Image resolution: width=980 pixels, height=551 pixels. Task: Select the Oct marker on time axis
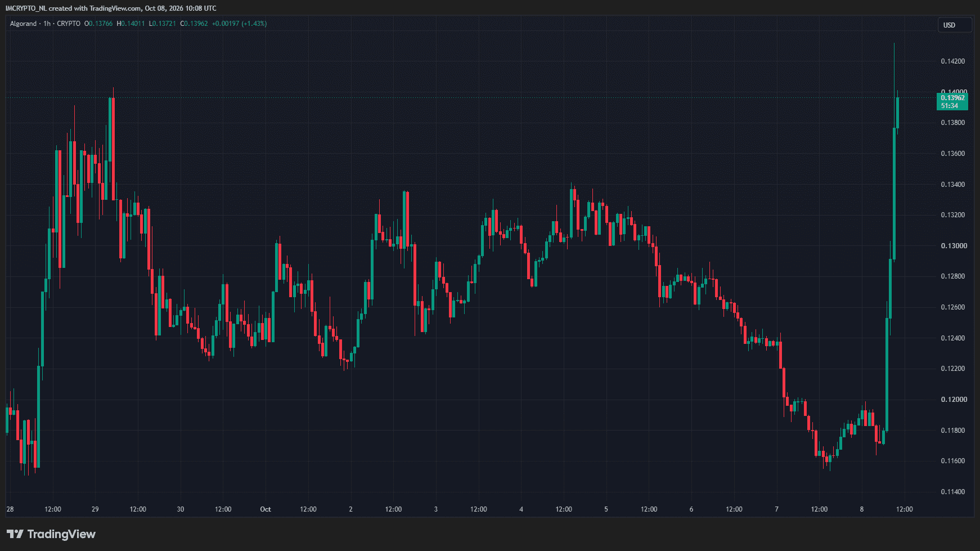pos(266,509)
